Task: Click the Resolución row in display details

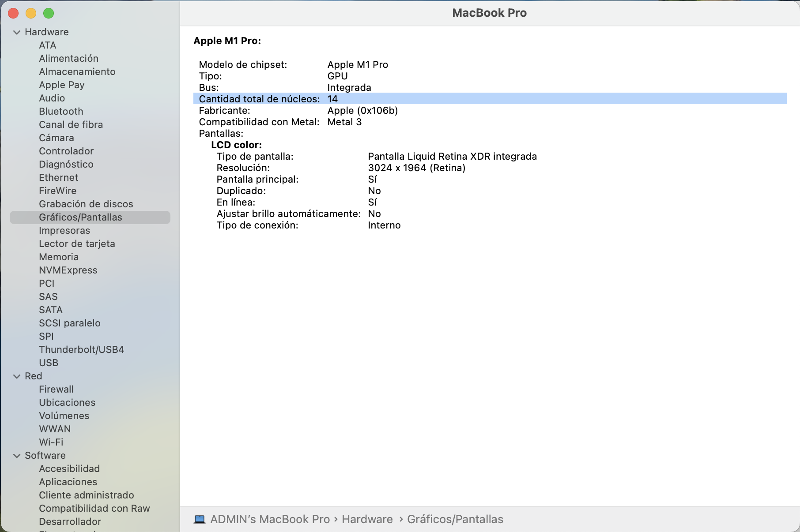Action: coord(340,168)
